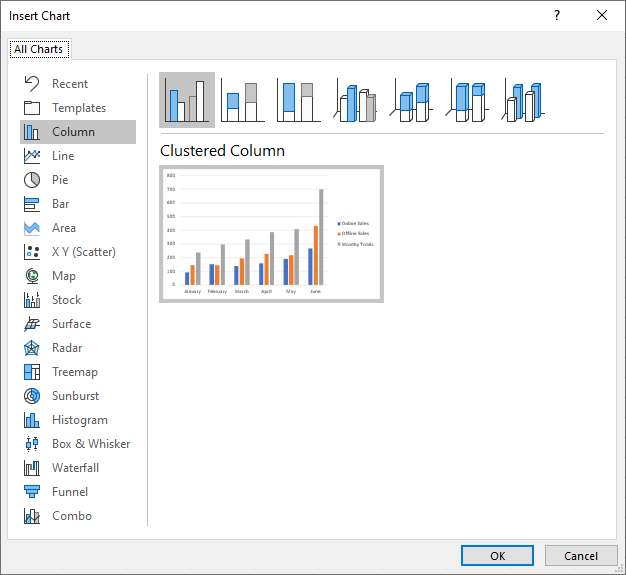
Task: Cancel the Insert Chart dialog
Action: [x=580, y=556]
